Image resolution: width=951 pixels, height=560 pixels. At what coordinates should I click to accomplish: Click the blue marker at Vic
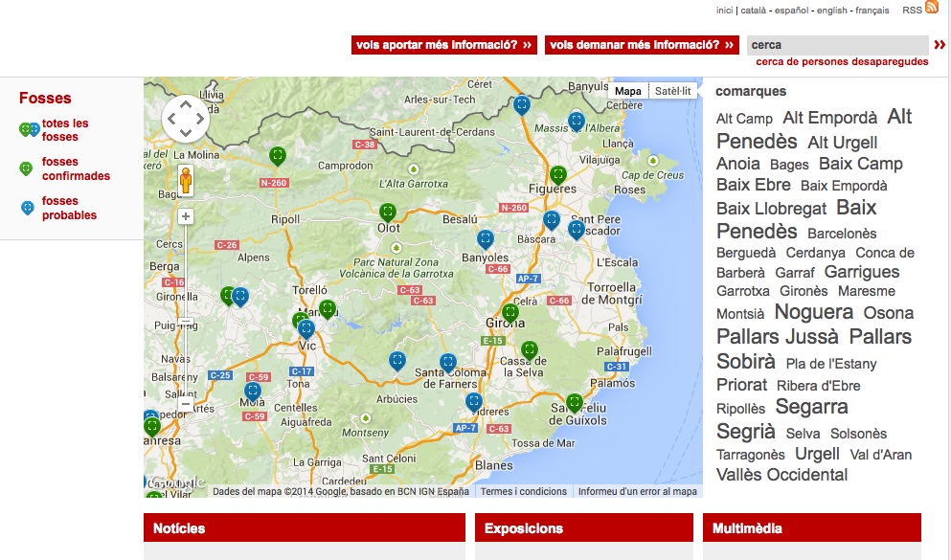click(x=306, y=329)
